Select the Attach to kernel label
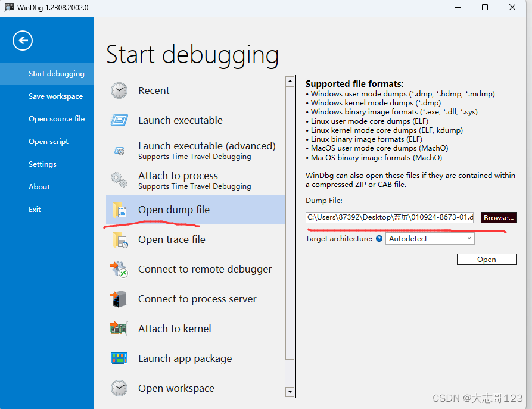Screen dimensions: 532x409 tap(175, 329)
